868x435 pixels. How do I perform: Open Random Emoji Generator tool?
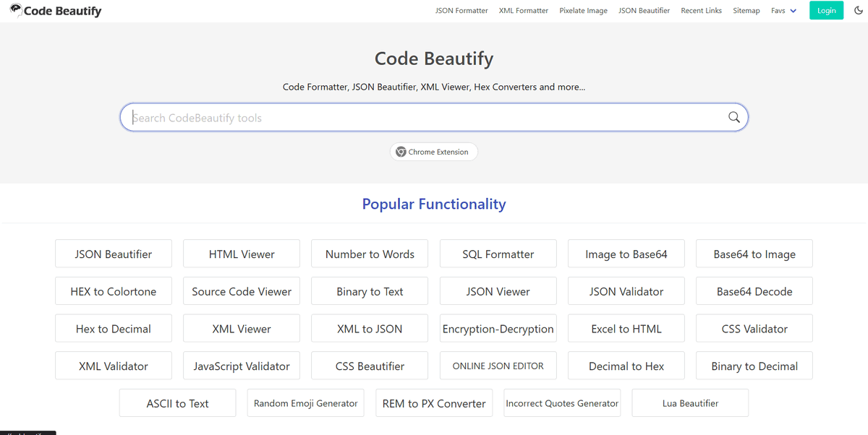(306, 403)
